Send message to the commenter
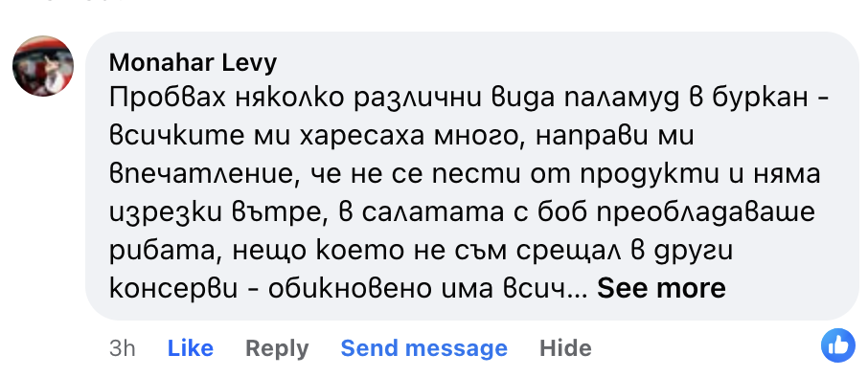The image size is (868, 377). point(424,348)
